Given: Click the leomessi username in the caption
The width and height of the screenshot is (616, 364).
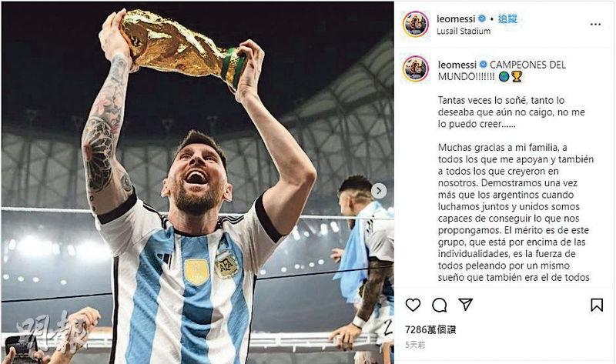Looking at the screenshot, I should (457, 65).
